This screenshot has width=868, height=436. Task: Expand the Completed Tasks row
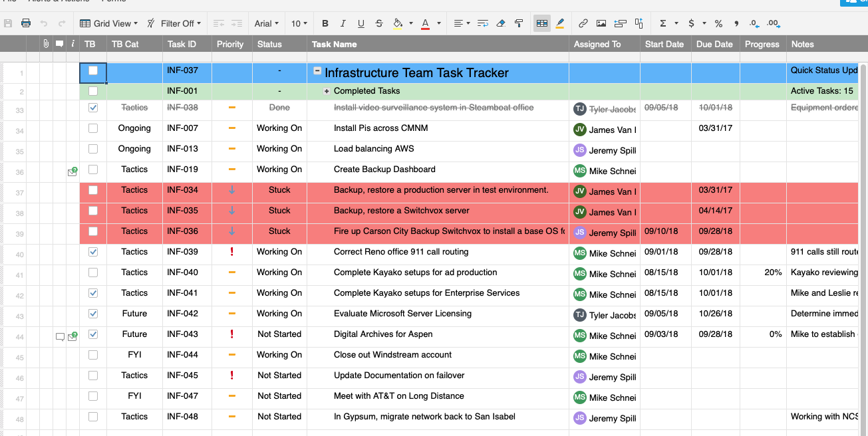pos(327,91)
